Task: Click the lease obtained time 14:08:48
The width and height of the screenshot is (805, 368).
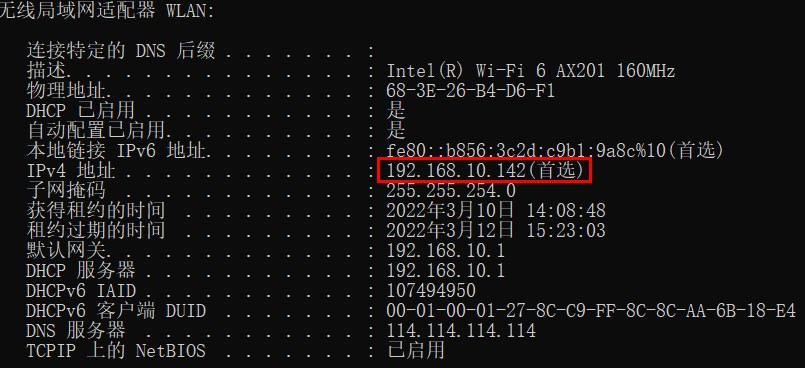Action: (567, 210)
